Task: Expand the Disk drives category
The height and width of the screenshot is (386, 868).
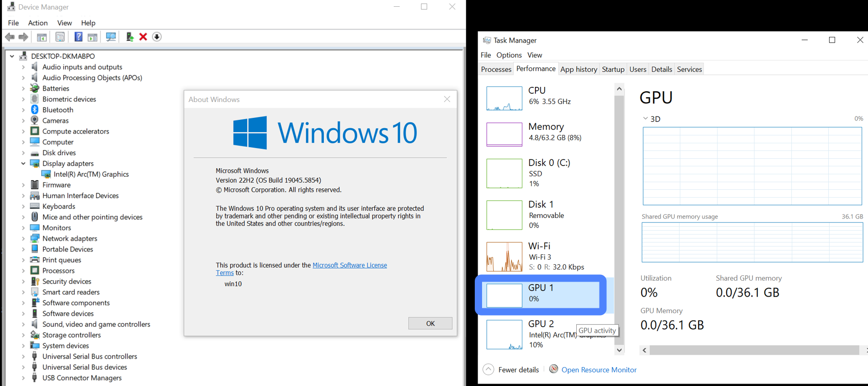Action: [23, 153]
